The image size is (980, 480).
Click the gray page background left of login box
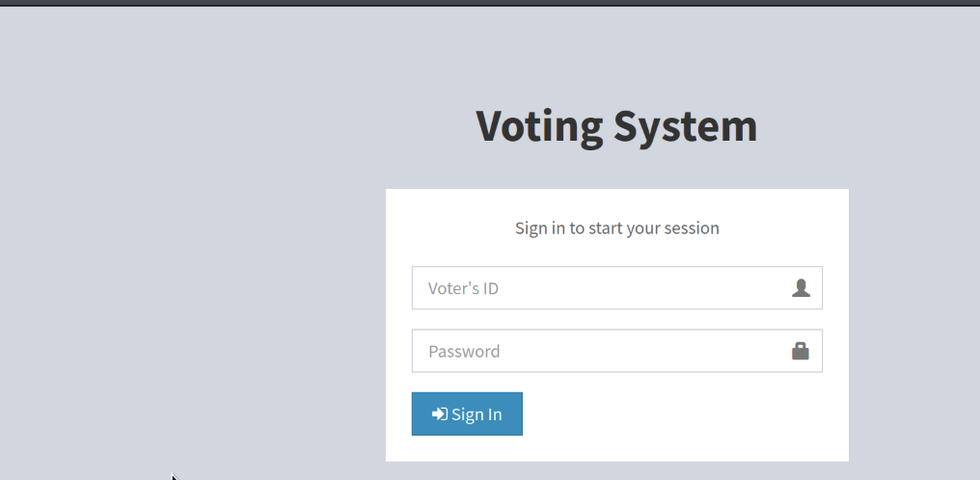[x=193, y=289]
